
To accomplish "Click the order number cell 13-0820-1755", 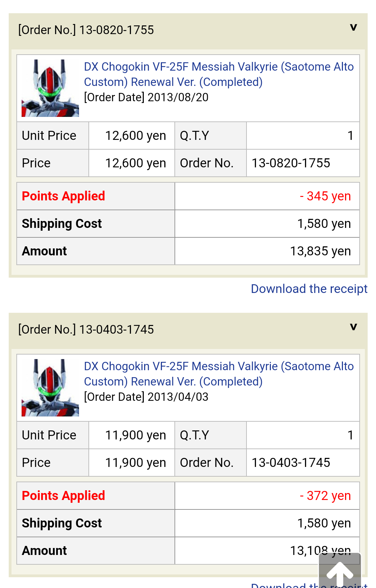I will coord(303,163).
